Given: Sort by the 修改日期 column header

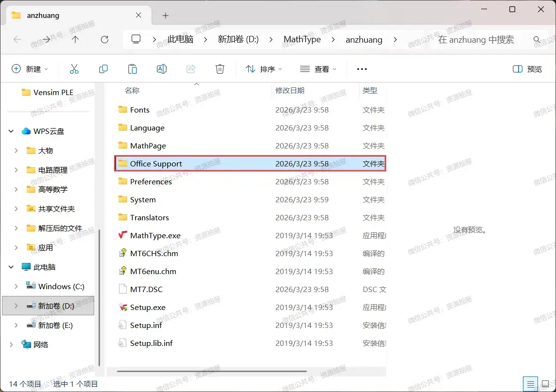Looking at the screenshot, I should [290, 91].
